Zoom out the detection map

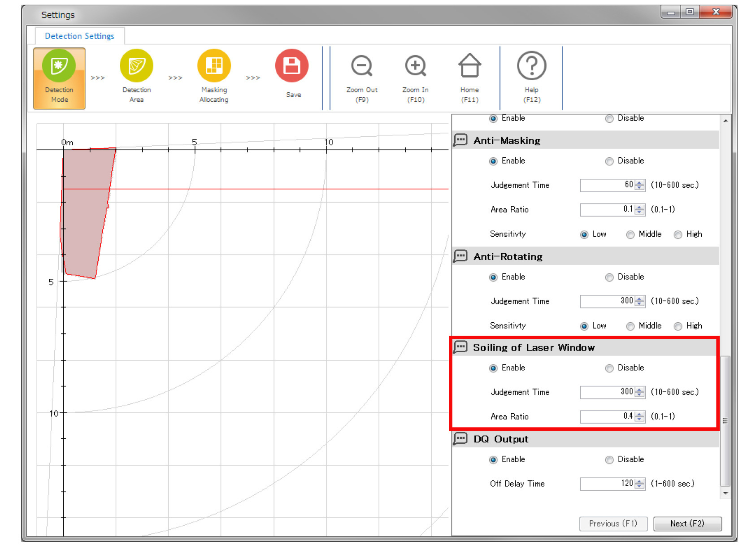361,66
